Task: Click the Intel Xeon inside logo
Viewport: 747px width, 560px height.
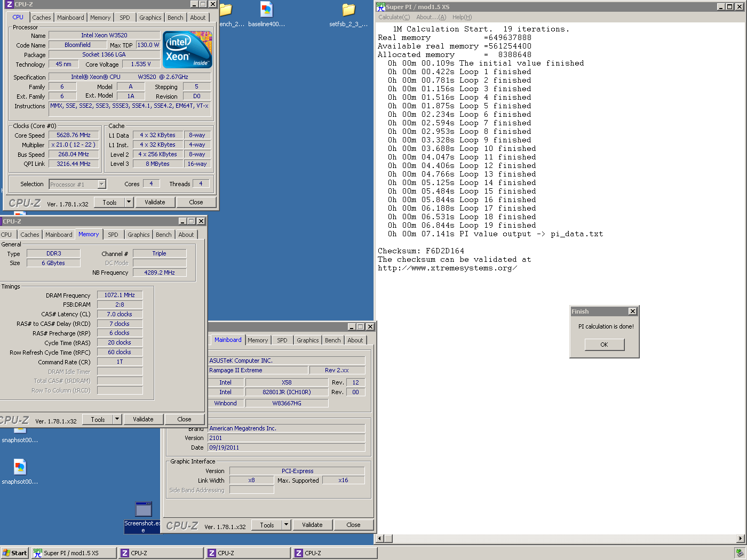Action: coord(187,50)
